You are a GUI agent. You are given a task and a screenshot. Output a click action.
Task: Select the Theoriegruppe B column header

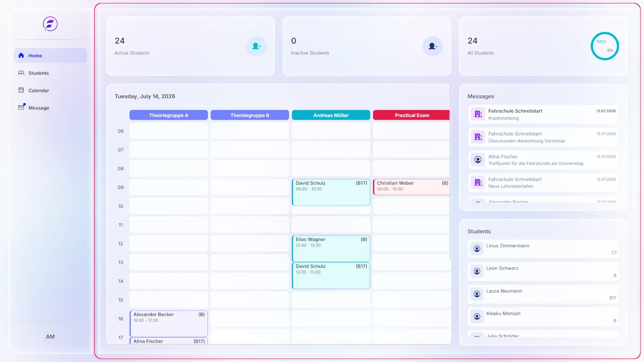pos(250,115)
